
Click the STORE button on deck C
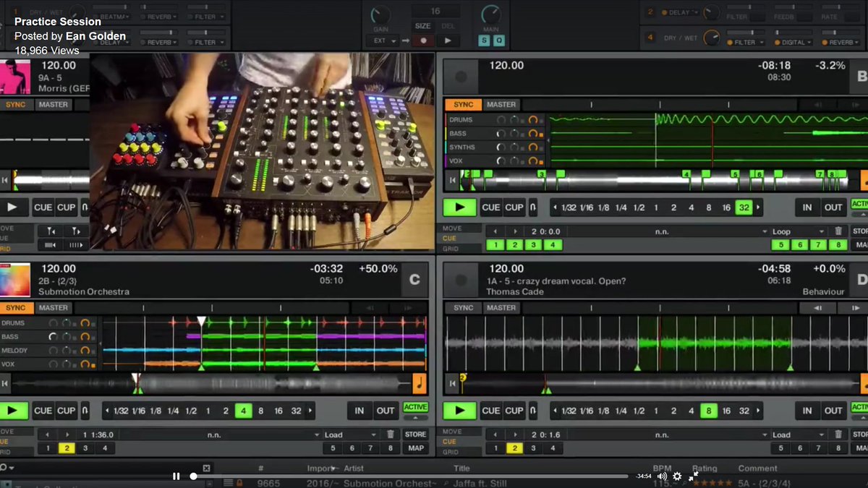point(416,435)
